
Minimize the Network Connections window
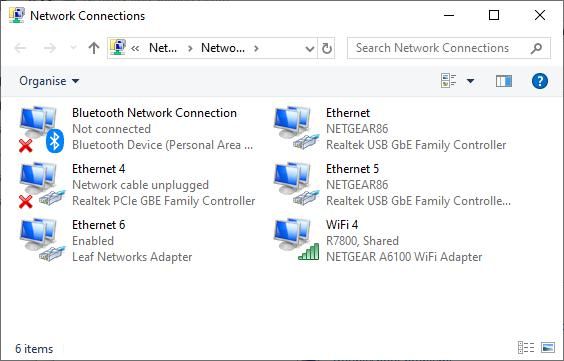449,15
